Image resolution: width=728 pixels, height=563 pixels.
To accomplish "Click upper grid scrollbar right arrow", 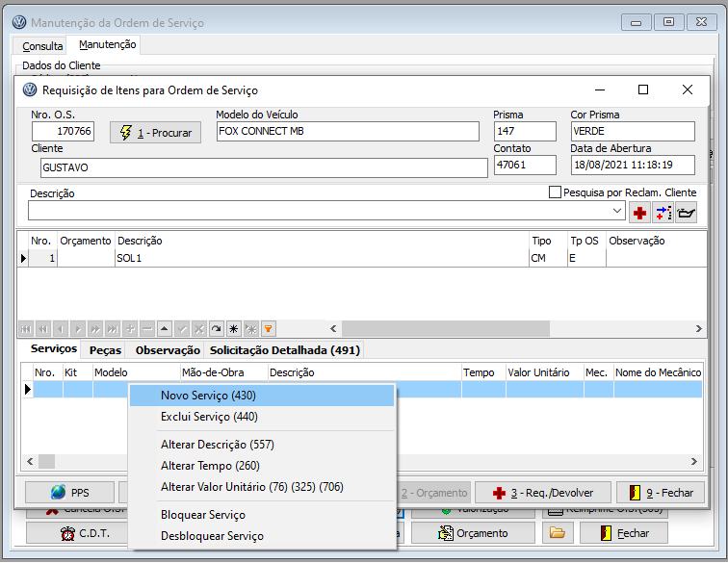I will (x=699, y=329).
